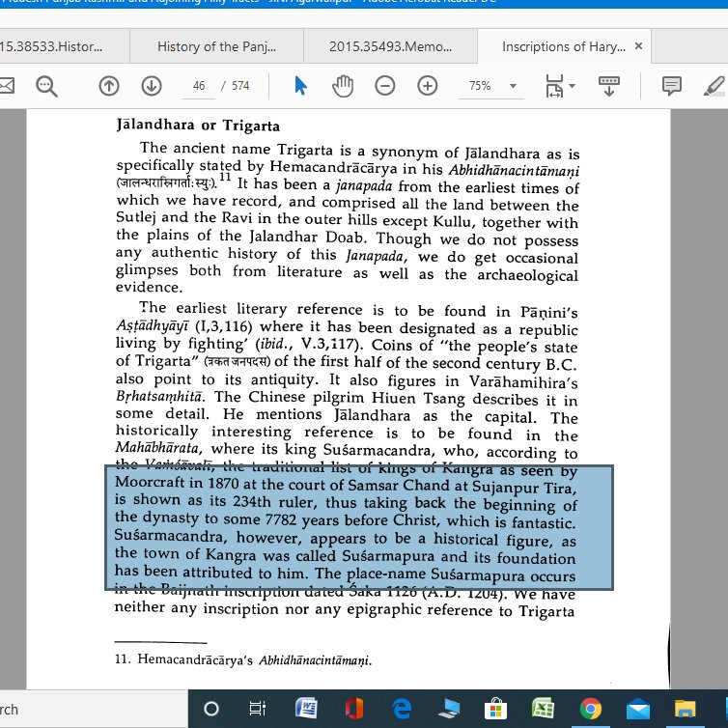Screen dimensions: 728x728
Task: Click the email envelope icon in toolbar
Action: tap(7, 86)
